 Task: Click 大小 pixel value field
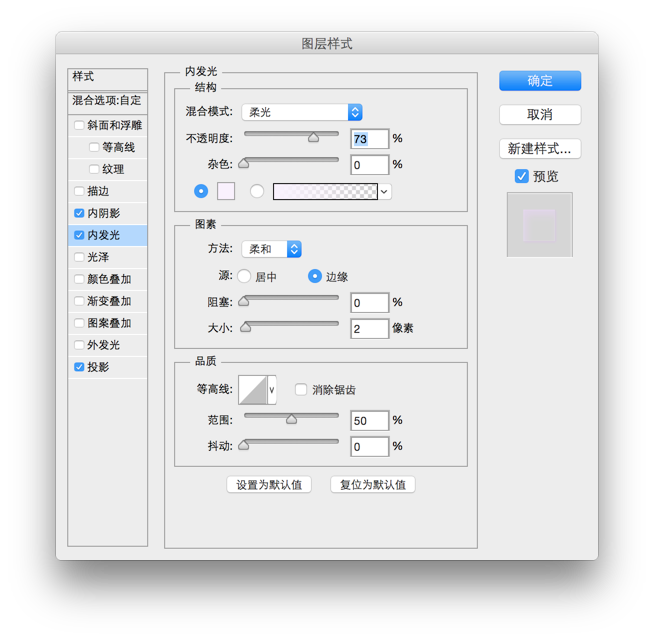[370, 329]
